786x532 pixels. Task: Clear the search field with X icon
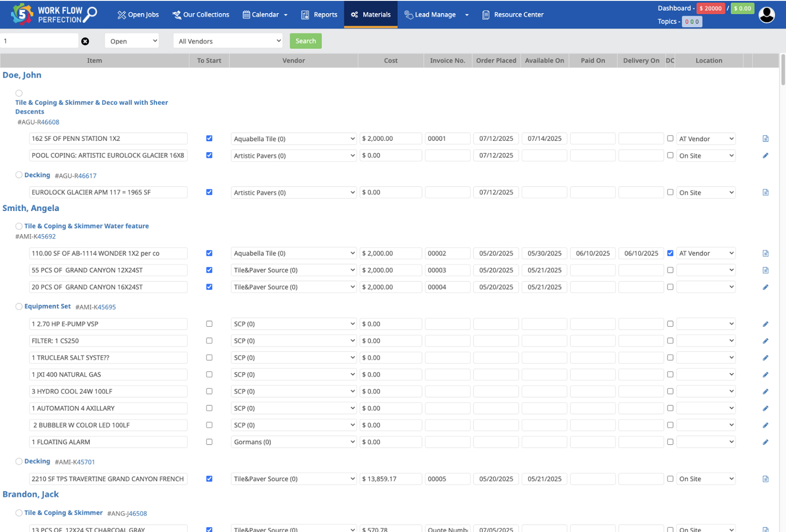pyautogui.click(x=85, y=42)
